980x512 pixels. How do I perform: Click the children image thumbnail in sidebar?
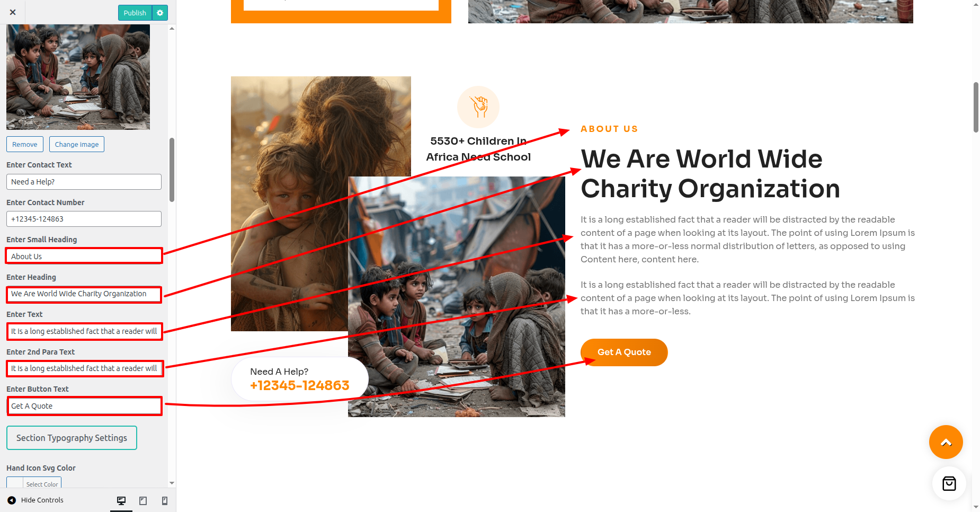[x=78, y=77]
